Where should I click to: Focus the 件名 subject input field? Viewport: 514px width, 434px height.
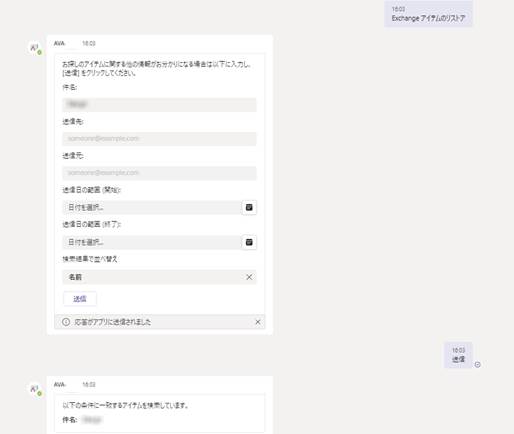159,105
